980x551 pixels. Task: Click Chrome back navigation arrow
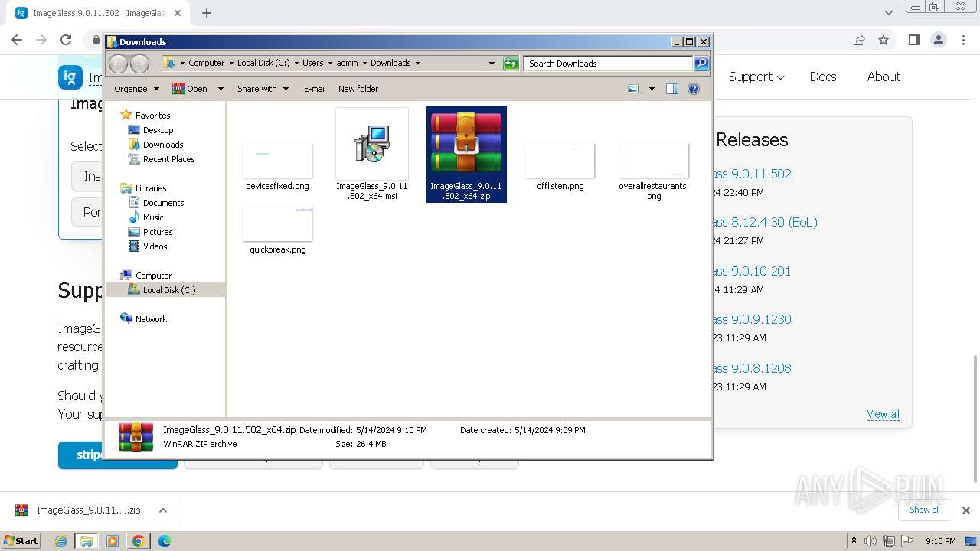pos(17,40)
